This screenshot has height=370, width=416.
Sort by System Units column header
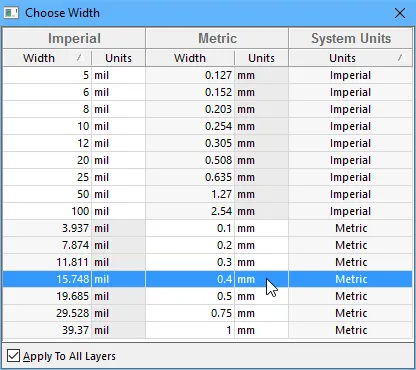(351, 58)
